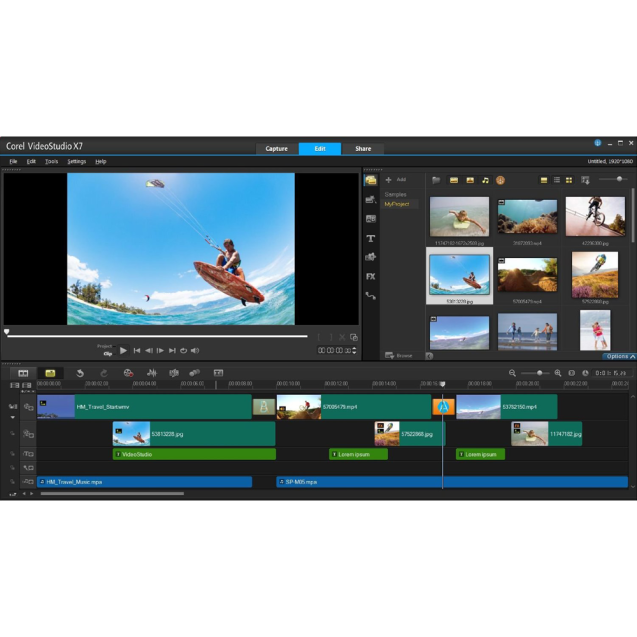Viewport: 637px width, 637px height.
Task: Switch to the Share tab
Action: point(363,149)
